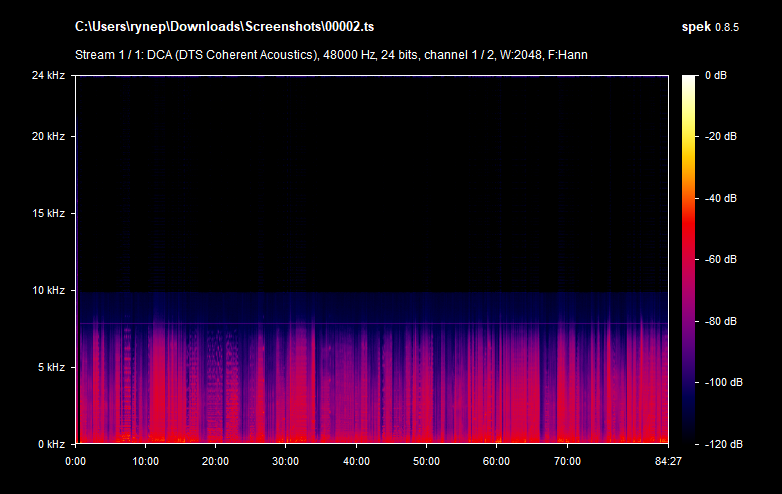Select the -60 dB scale label

tap(720, 259)
